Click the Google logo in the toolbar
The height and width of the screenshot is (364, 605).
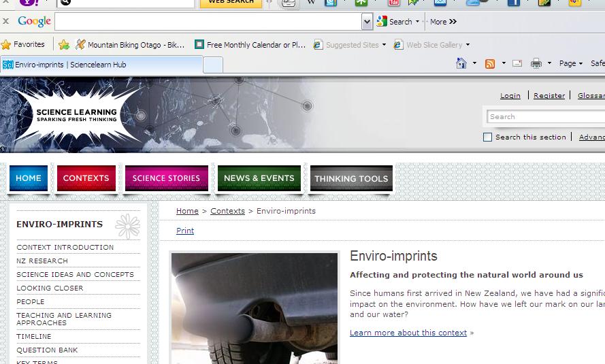point(34,21)
